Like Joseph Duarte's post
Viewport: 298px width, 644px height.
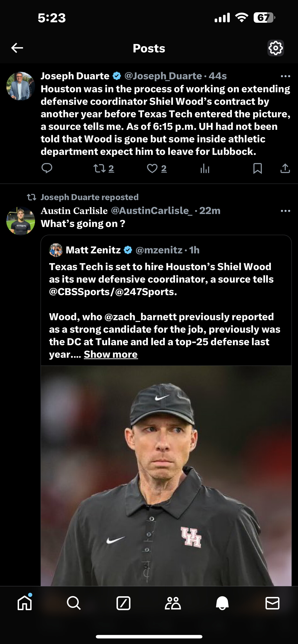pos(152,169)
